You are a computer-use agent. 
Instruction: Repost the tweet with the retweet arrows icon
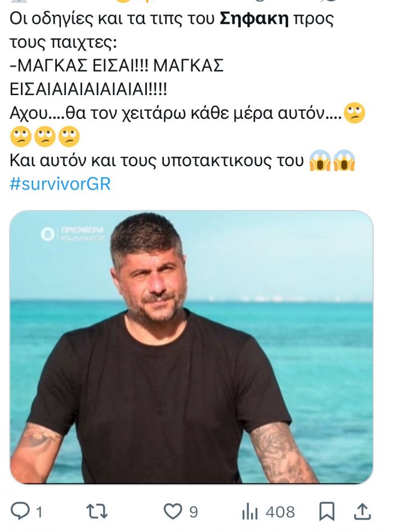(97, 511)
